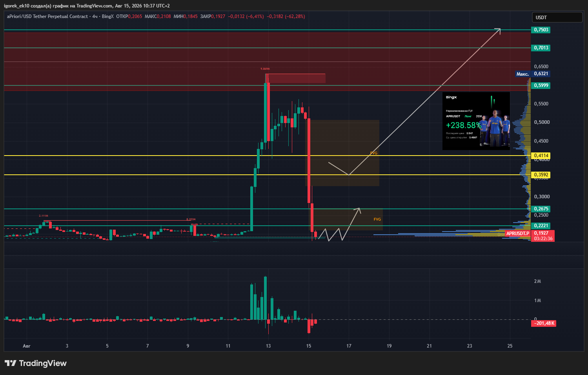Click the 0,2500 price scale value
Viewport: 588px width, 375px height.
click(x=541, y=215)
